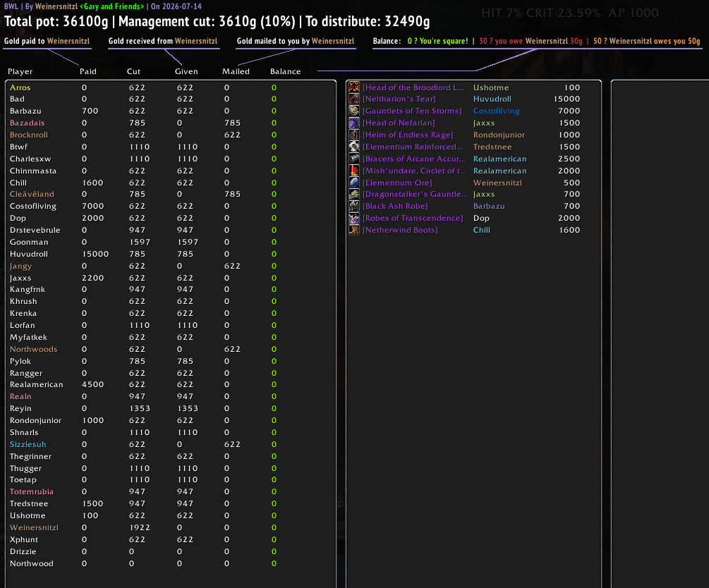Click the 'Gold mailed to you by Weinersnitzl' legend
Screen dimensions: 709x588
(296, 41)
